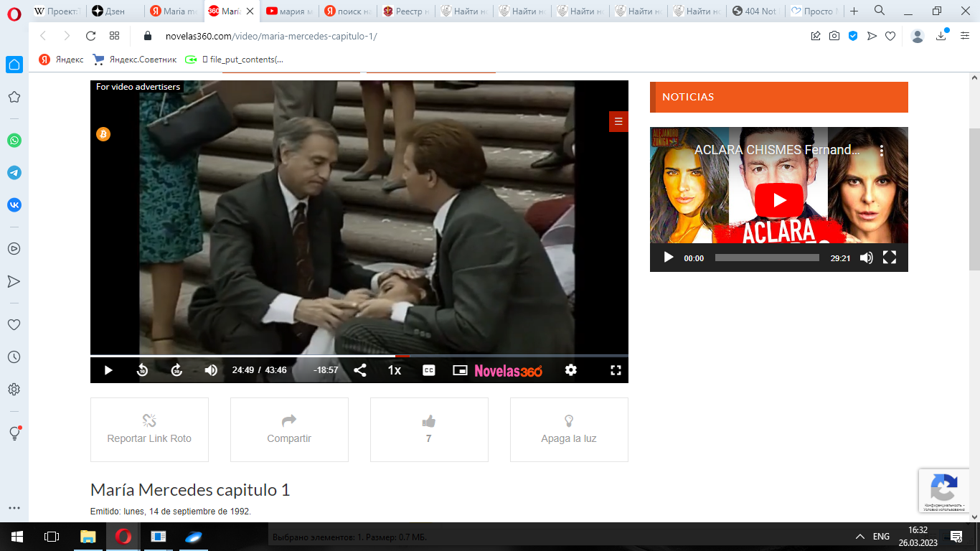Screen dimensions: 980x551
Task: Switch to the Проект Wikipedia tab
Action: coord(58,11)
